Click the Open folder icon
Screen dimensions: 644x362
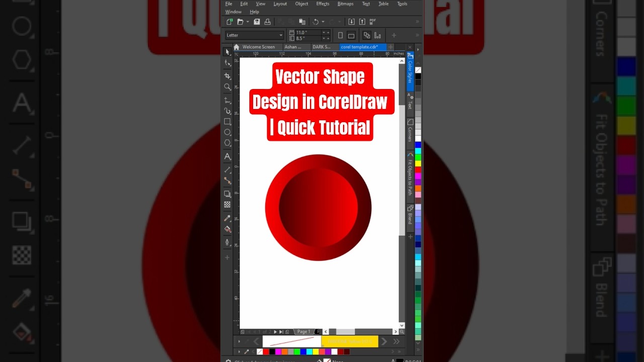point(240,22)
